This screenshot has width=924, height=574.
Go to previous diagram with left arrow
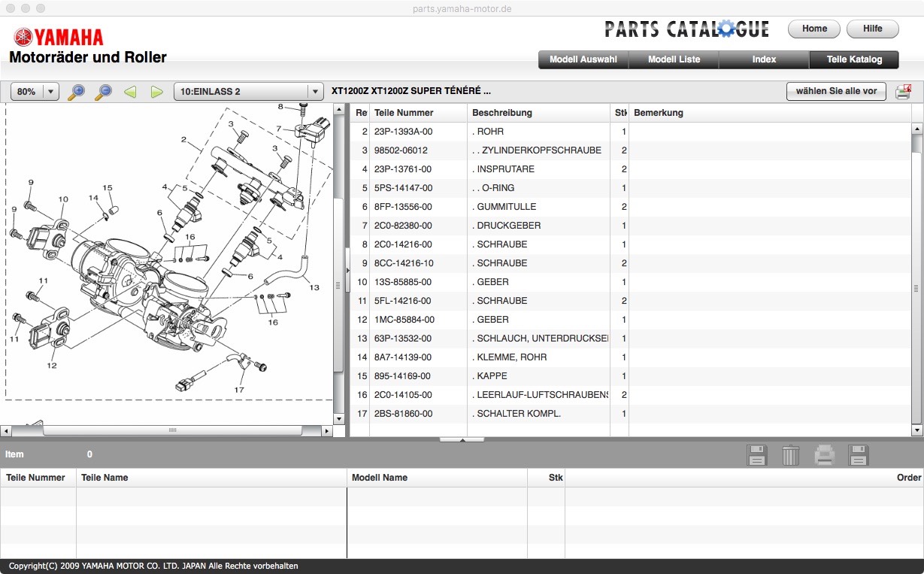point(130,92)
